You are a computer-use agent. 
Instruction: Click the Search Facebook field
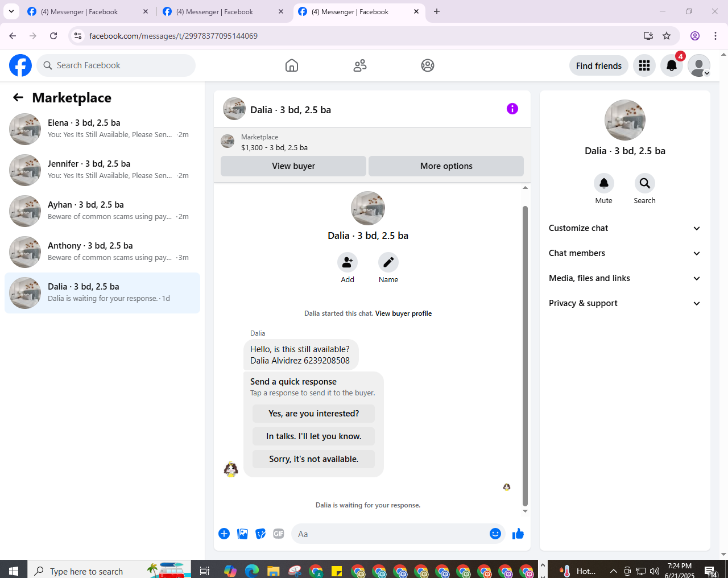(116, 65)
